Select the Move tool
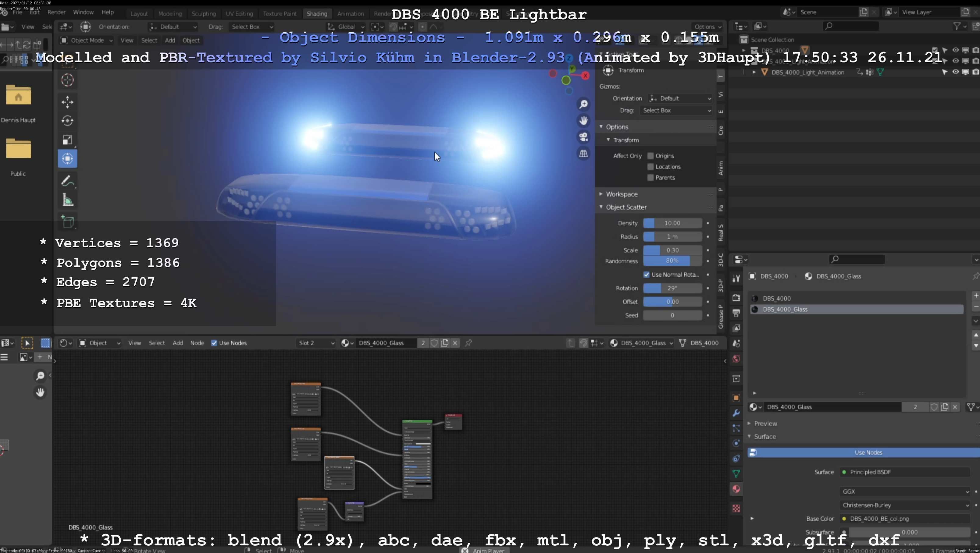Screen dimensions: 980x553 coord(67,102)
